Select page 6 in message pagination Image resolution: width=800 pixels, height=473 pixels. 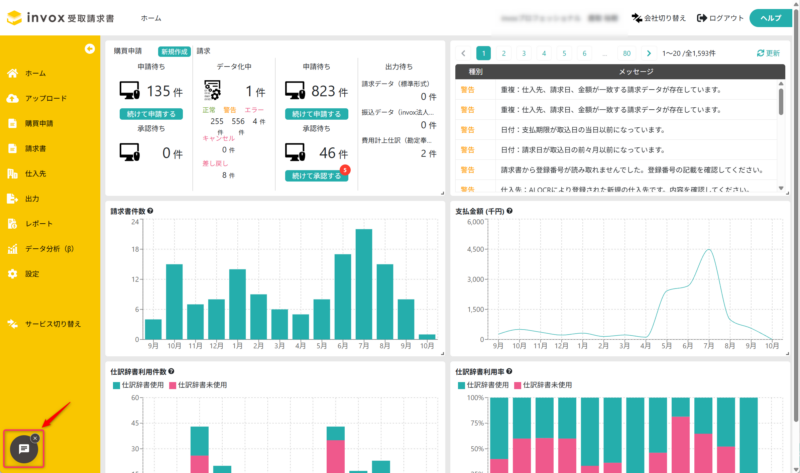click(584, 53)
